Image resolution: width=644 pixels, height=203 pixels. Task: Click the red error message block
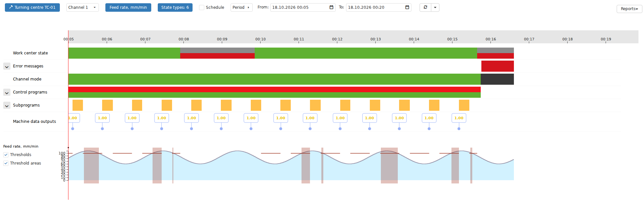(497, 66)
